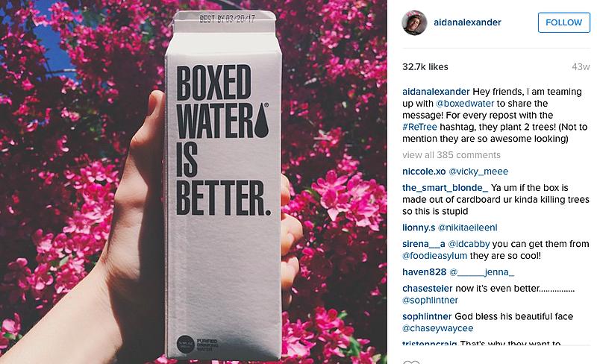Tap the heart like icon
The height and width of the screenshot is (364, 597).
click(411, 362)
